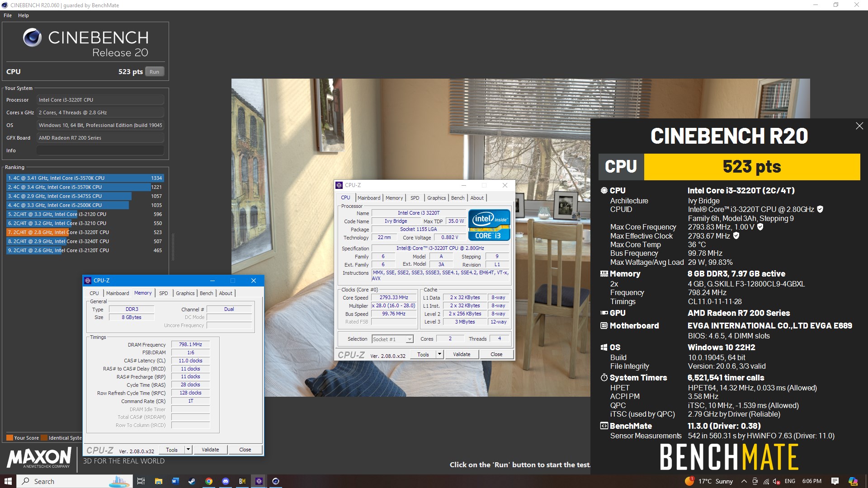Select ranking entry 1, Core i5-3570K at 3.41 GHz

(x=85, y=178)
